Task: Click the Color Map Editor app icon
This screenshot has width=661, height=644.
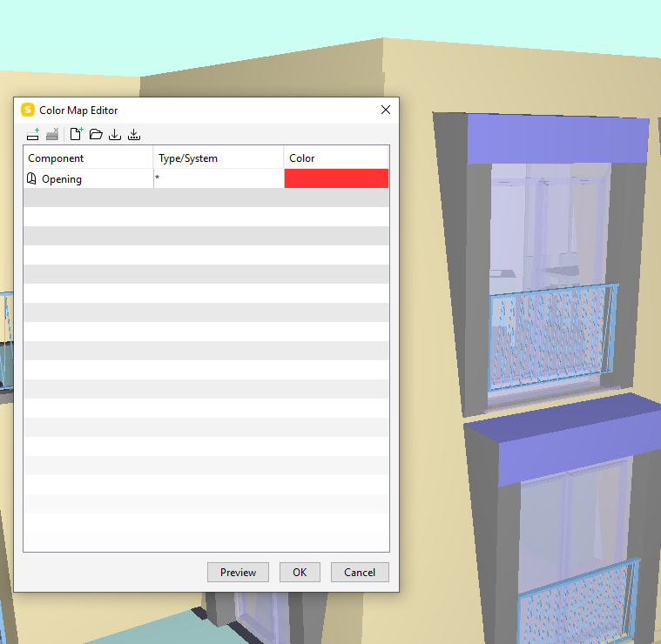Action: 28,110
